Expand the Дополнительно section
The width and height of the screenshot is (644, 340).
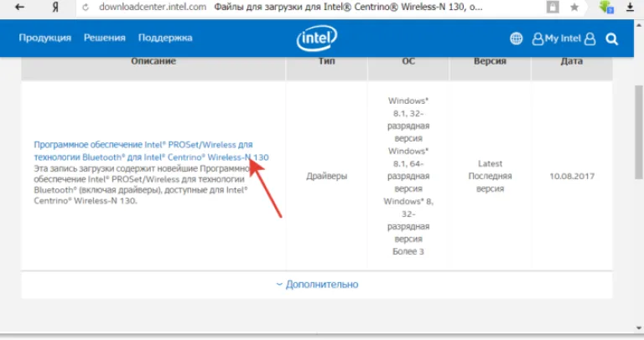(317, 284)
